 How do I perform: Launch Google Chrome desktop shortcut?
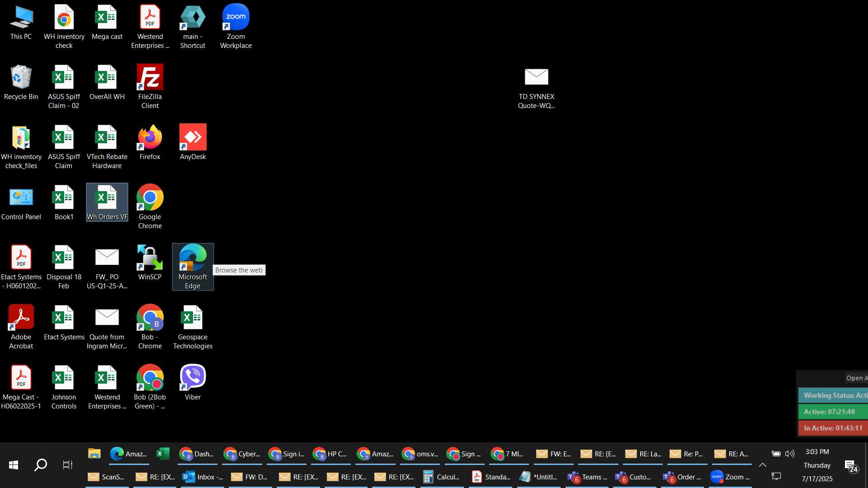click(x=150, y=207)
